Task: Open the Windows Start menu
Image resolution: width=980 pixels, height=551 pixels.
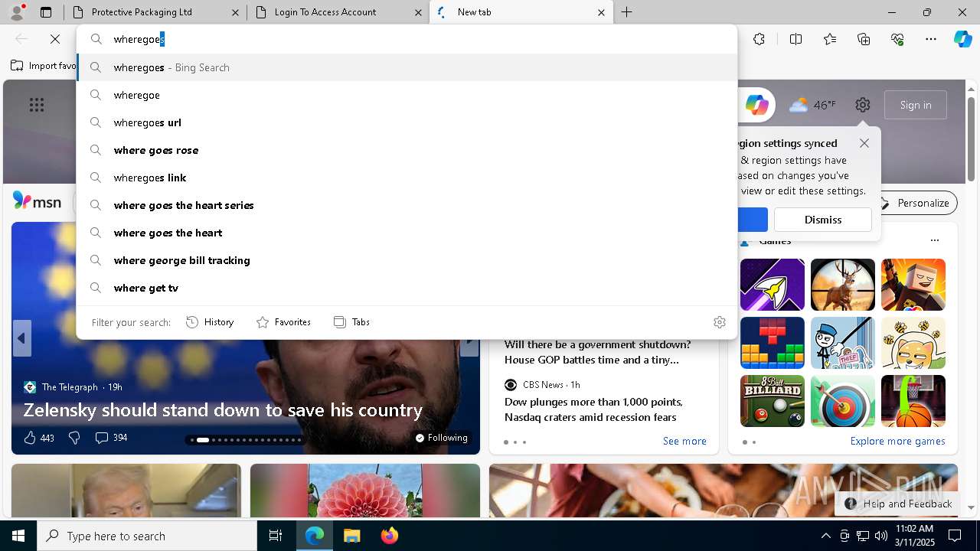Action: coord(18,536)
